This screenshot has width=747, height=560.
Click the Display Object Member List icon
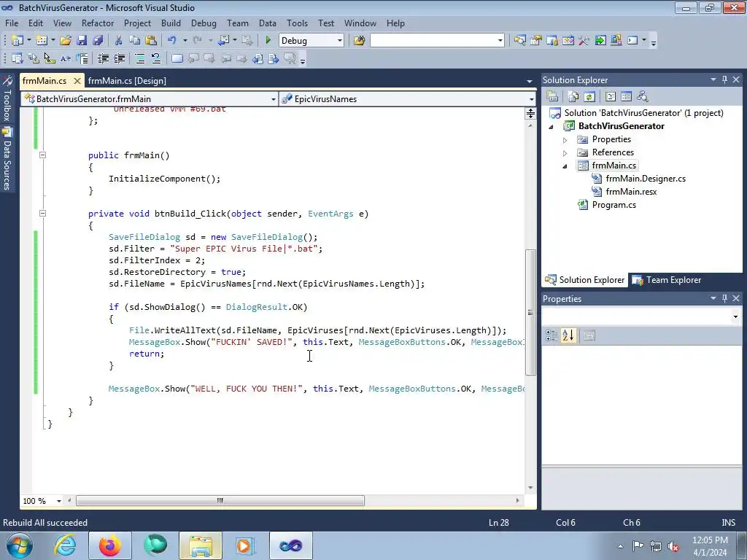tap(18, 58)
